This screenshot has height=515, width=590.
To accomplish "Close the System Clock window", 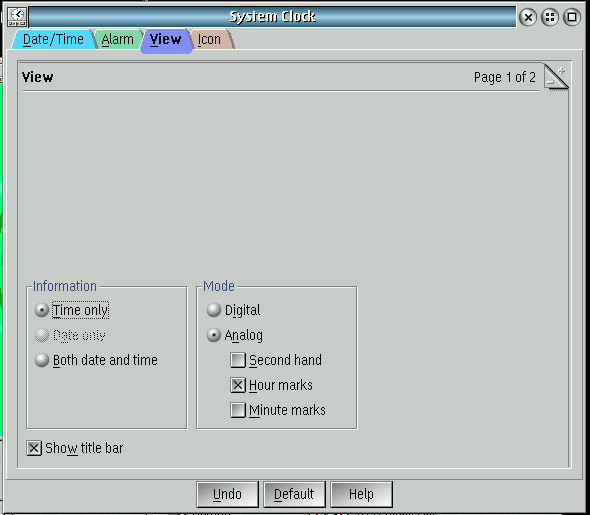I will 528,17.
